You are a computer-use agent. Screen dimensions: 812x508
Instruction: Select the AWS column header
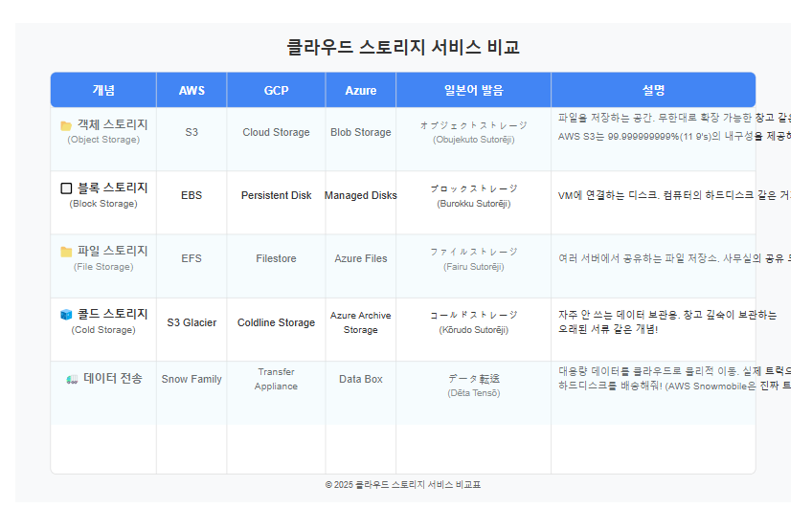click(192, 90)
